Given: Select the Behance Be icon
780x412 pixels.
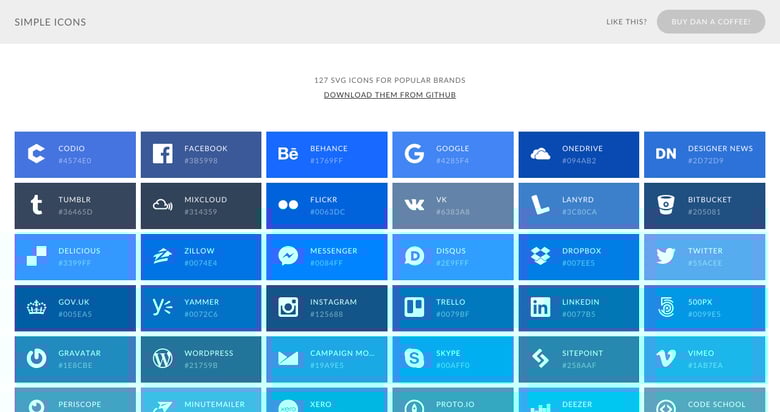Looking at the screenshot, I should pos(288,154).
